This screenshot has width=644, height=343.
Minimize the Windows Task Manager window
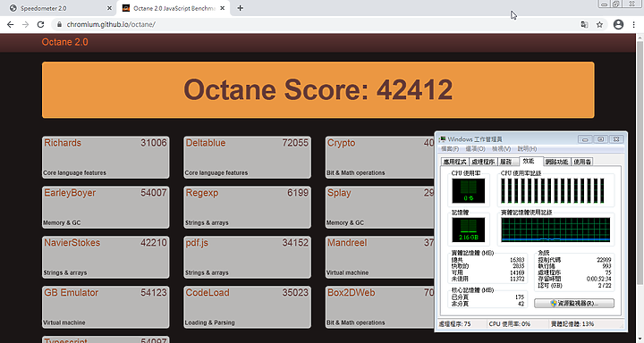pos(585,139)
